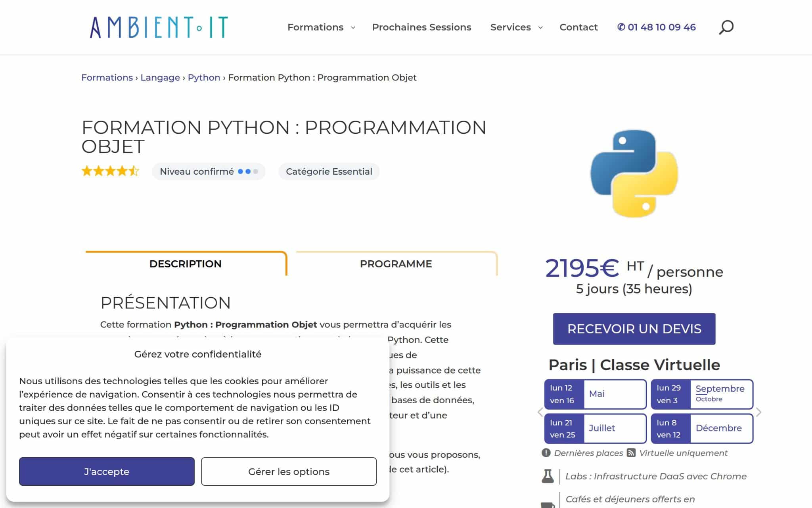Image resolution: width=812 pixels, height=508 pixels.
Task: Click 'Paris | Classe Virtuelle' heading
Action: tap(634, 365)
